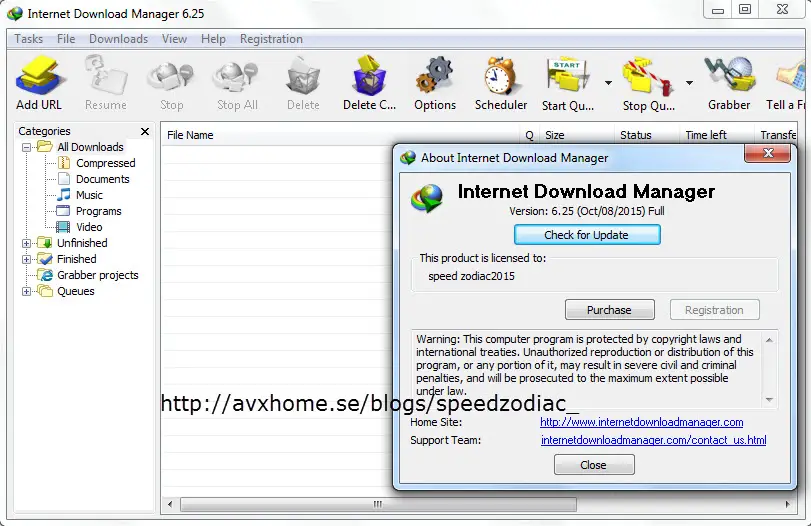Open the Downloads menu

(118, 39)
